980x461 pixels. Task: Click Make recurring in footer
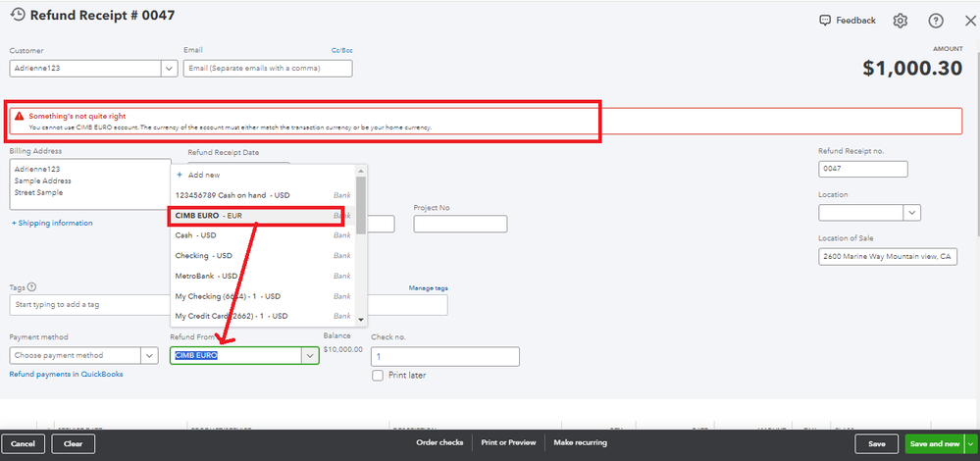coord(580,442)
